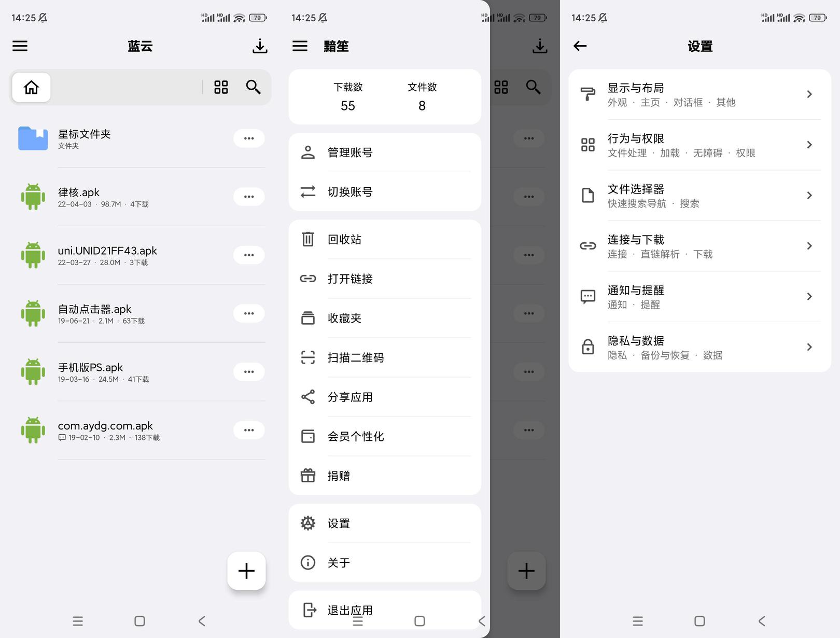This screenshot has height=638, width=840.
Task: Open 管理账号 account entry
Action: pyautogui.click(x=385, y=152)
